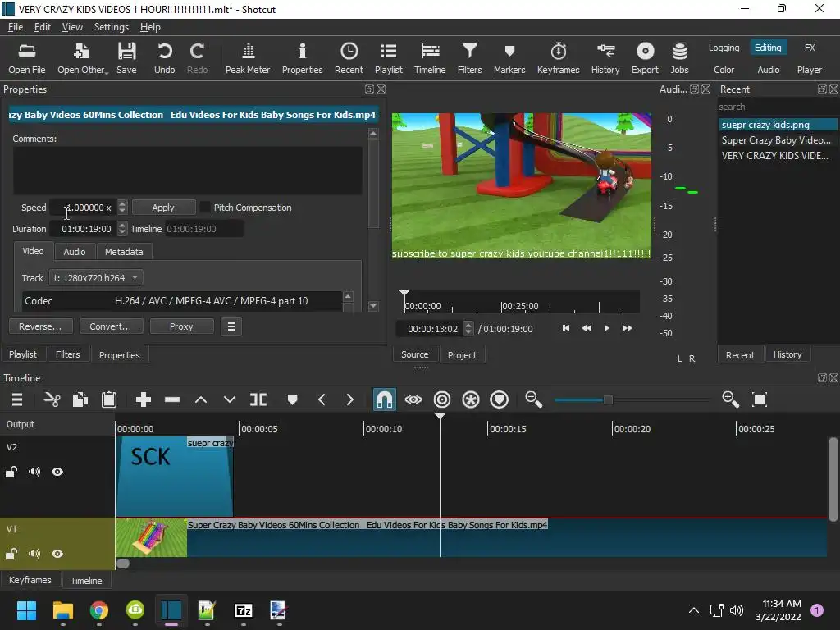The height and width of the screenshot is (630, 840).
Task: Open the Markers panel from toolbar
Action: [509, 58]
